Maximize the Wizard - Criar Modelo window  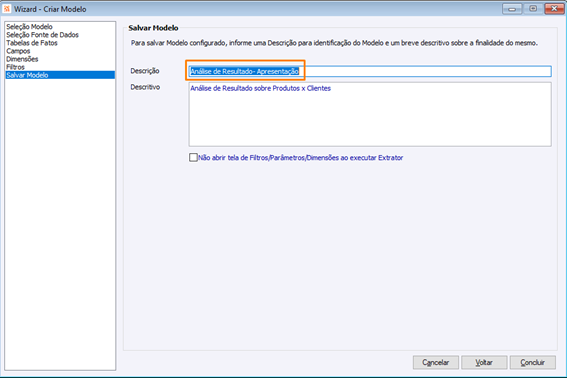[533, 9]
